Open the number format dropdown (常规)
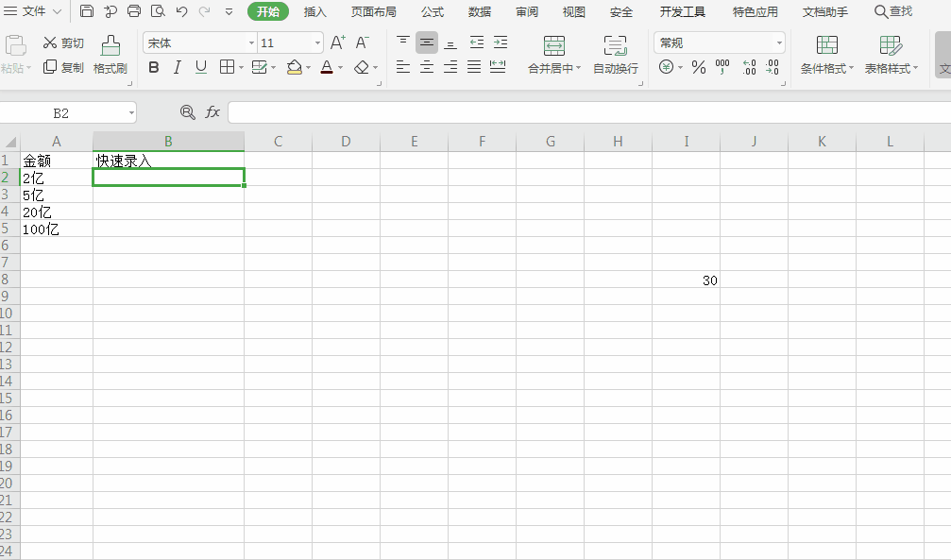 coord(779,43)
